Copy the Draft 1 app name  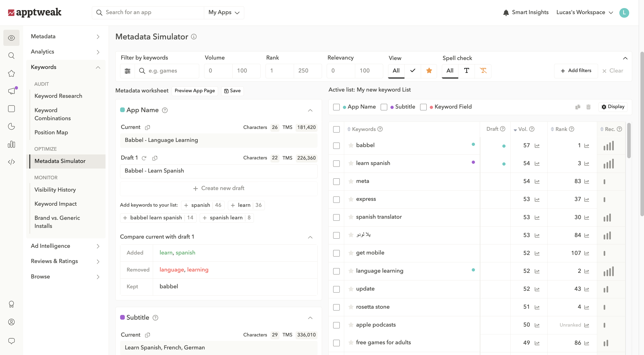[155, 158]
